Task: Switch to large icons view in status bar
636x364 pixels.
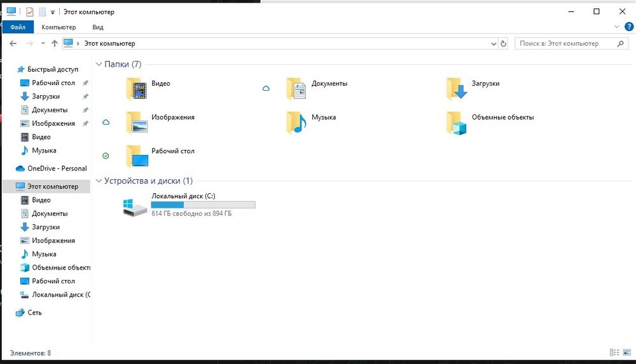Action: coord(626,352)
